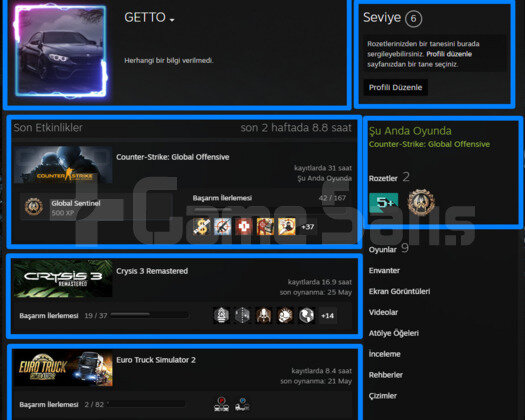
Task: Open the green Counter-Strike link under Şu Anda Oyunda
Action: pos(429,144)
